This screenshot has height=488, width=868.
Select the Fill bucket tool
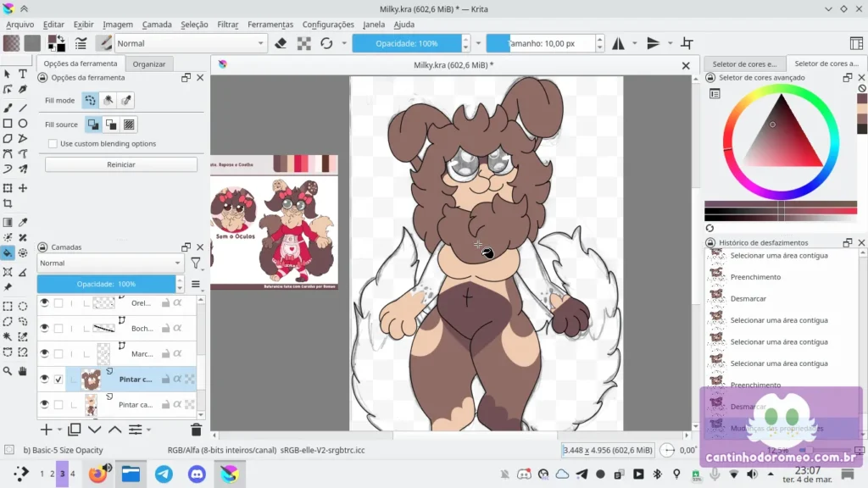tap(8, 252)
